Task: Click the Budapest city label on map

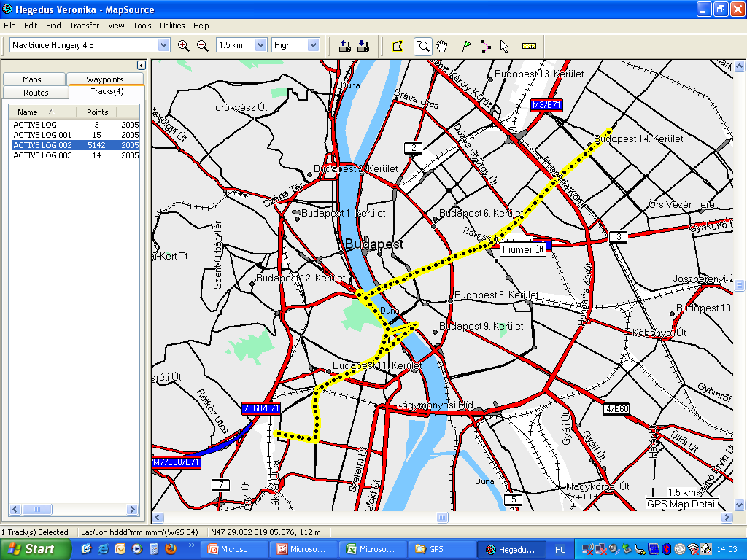Action: click(x=373, y=244)
